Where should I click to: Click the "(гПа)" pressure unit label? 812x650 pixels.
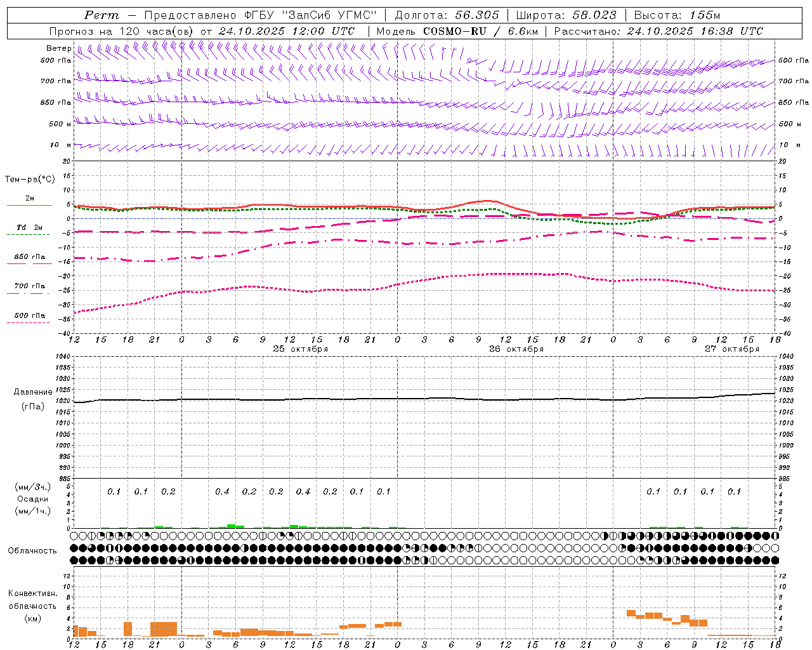33,407
